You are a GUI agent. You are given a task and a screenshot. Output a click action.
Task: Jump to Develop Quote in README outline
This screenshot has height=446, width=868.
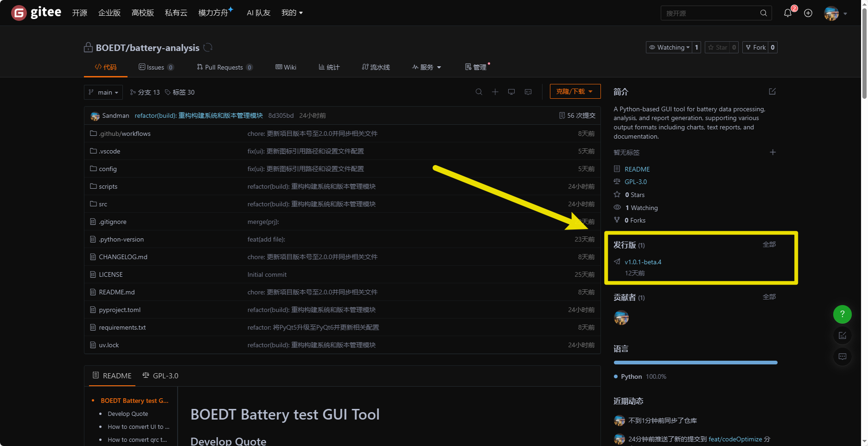tap(128, 414)
